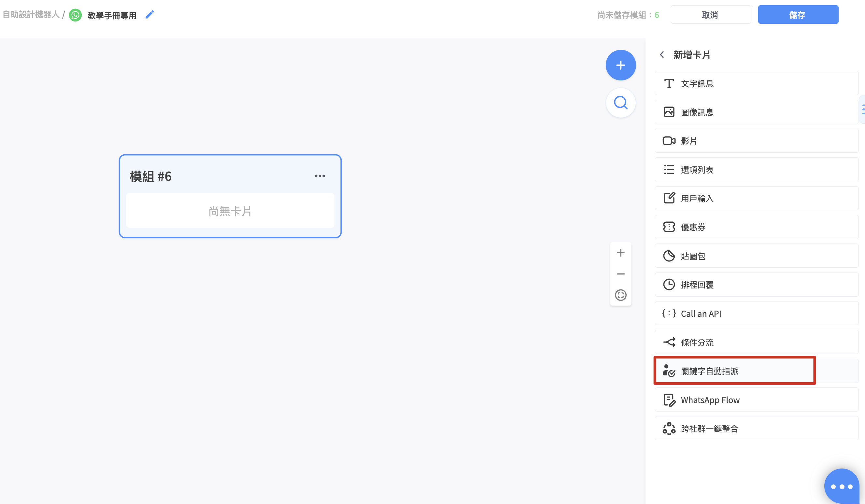865x504 pixels.
Task: Select 跨社群一鍵整合 card
Action: 756,428
